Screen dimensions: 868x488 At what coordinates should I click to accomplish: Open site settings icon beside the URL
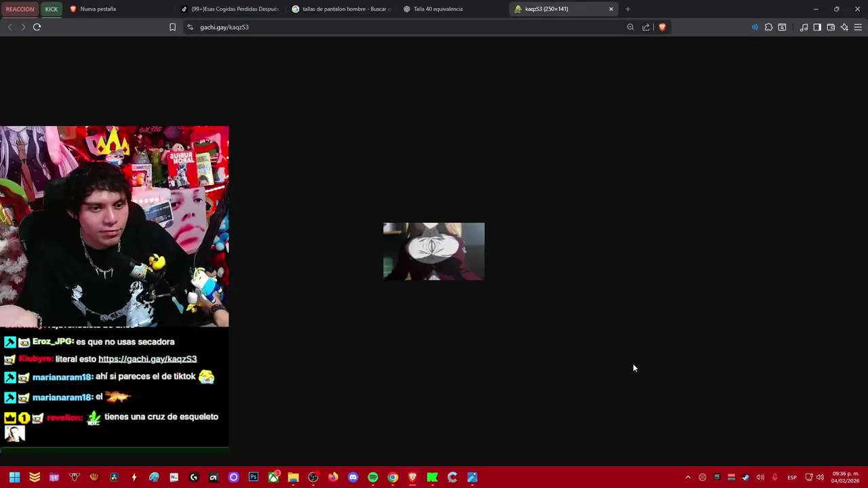190,27
